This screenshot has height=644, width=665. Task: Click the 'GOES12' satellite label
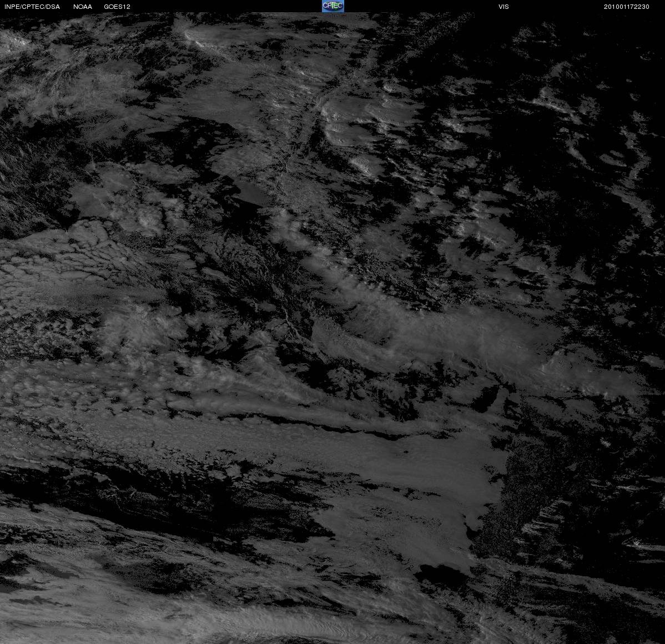[117, 7]
